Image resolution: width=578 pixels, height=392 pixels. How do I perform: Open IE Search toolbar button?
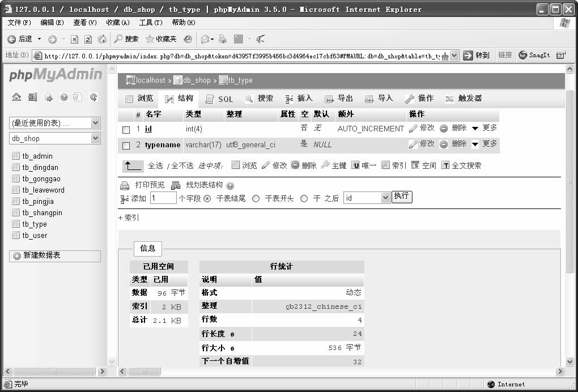126,39
